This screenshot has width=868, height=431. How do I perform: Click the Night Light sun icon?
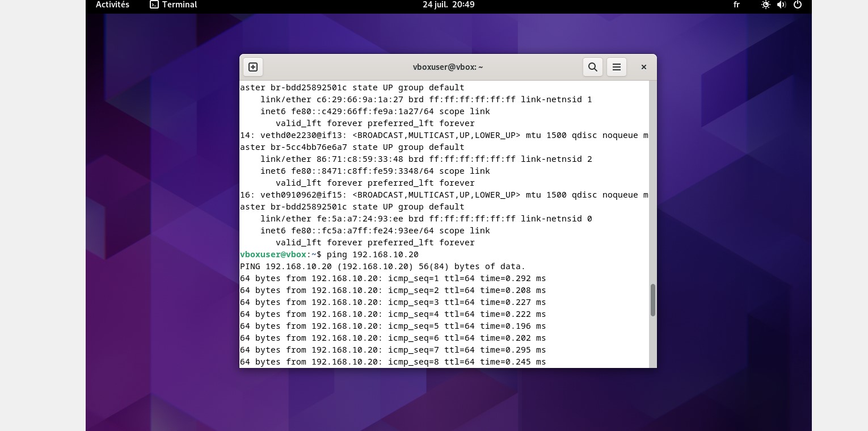coord(766,5)
